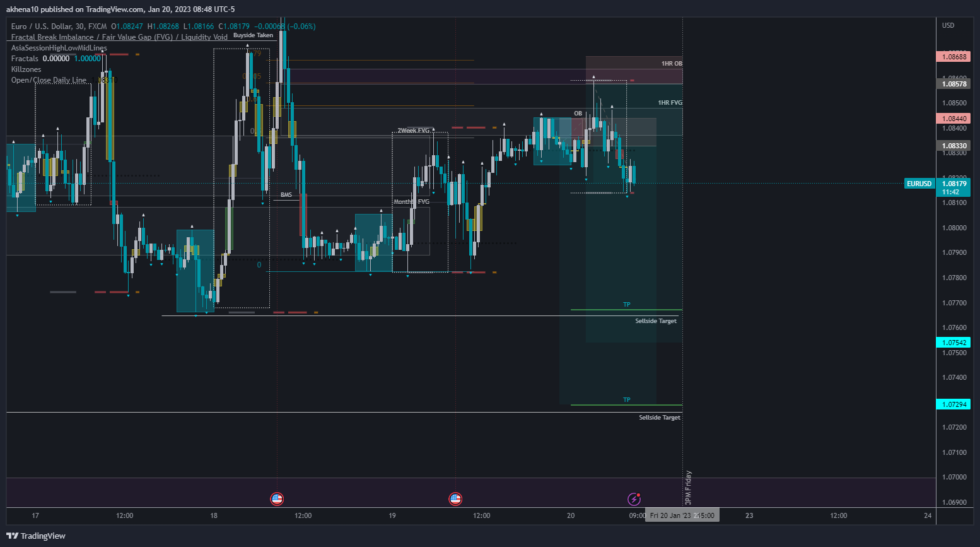
Task: Click the TP label near 1.07700
Action: (627, 305)
